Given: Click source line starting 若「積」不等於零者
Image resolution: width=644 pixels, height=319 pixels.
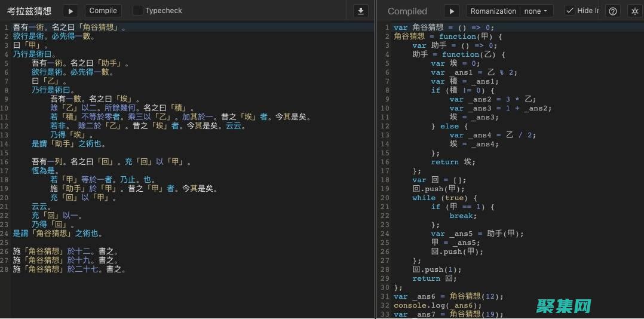Looking at the screenshot, I should 180,117.
